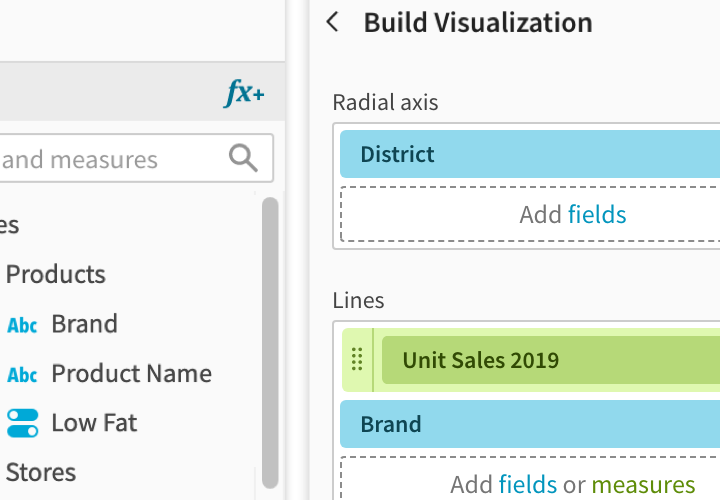The height and width of the screenshot is (500, 720).
Task: Click the boolean type icon beside Low Fat
Action: coord(22,423)
